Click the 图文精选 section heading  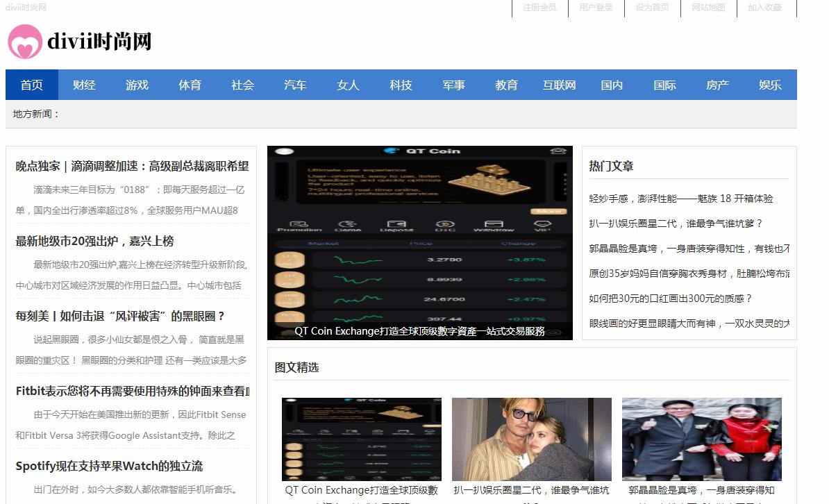point(296,367)
